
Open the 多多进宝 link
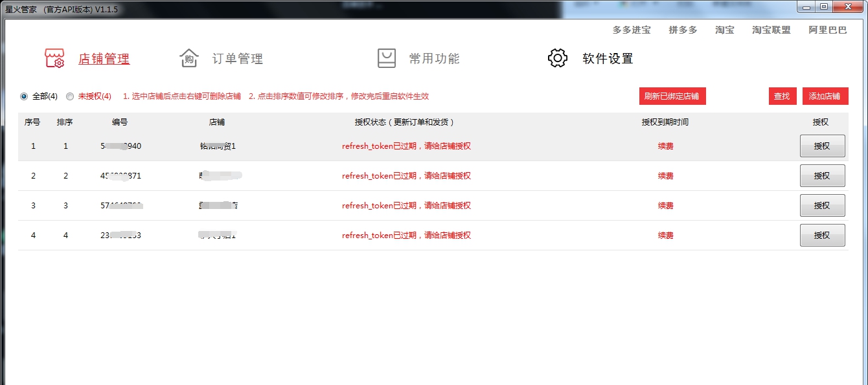[x=631, y=30]
